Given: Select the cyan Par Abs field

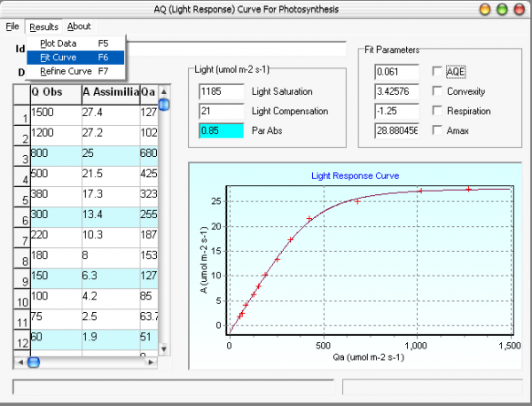Looking at the screenshot, I should click(221, 130).
